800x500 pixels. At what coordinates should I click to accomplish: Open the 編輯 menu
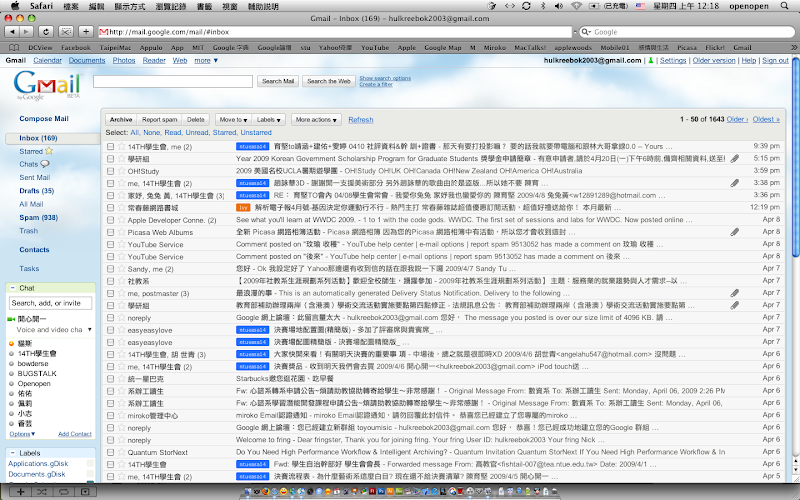pos(96,6)
